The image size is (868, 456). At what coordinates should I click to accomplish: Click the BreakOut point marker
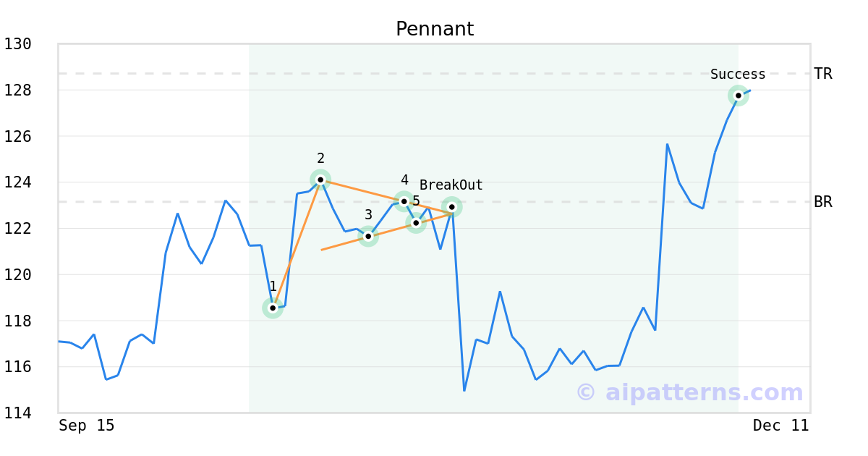point(452,207)
